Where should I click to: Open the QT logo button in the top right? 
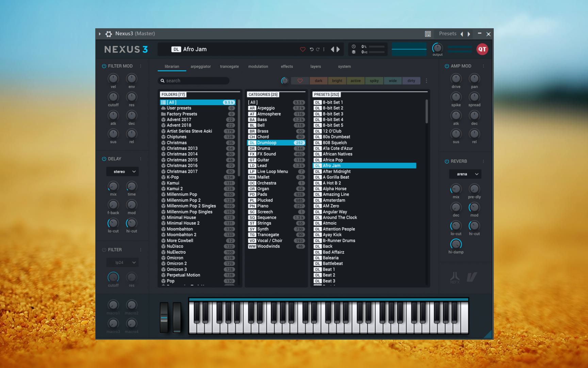482,49
